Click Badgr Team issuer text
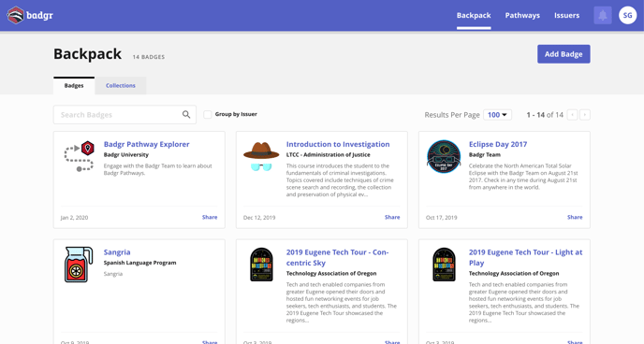Viewport: 644px width, 344px height. [x=485, y=155]
